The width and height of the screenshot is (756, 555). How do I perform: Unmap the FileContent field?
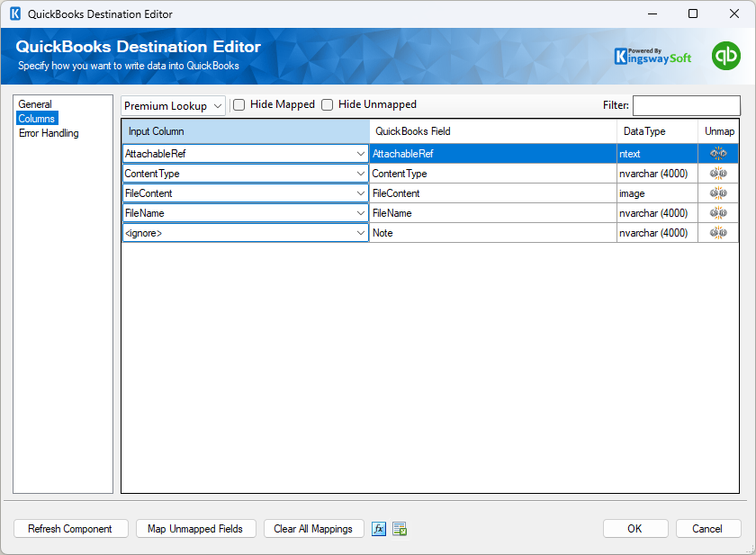pyautogui.click(x=718, y=193)
